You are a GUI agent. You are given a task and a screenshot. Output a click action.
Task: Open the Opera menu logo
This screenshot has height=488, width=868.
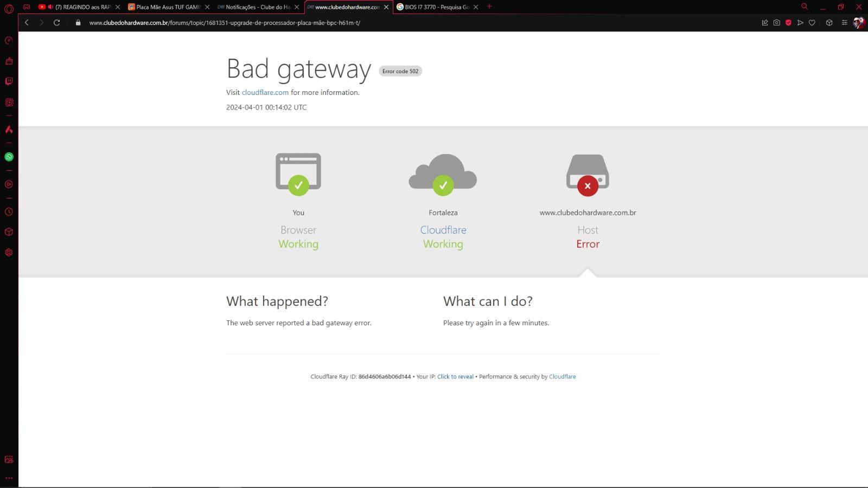[9, 9]
